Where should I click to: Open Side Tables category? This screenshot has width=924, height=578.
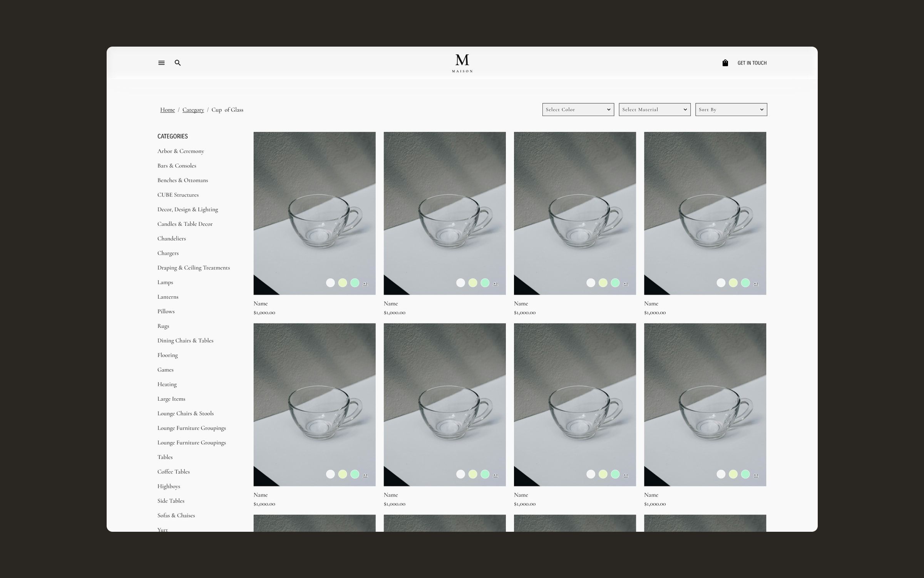(171, 501)
